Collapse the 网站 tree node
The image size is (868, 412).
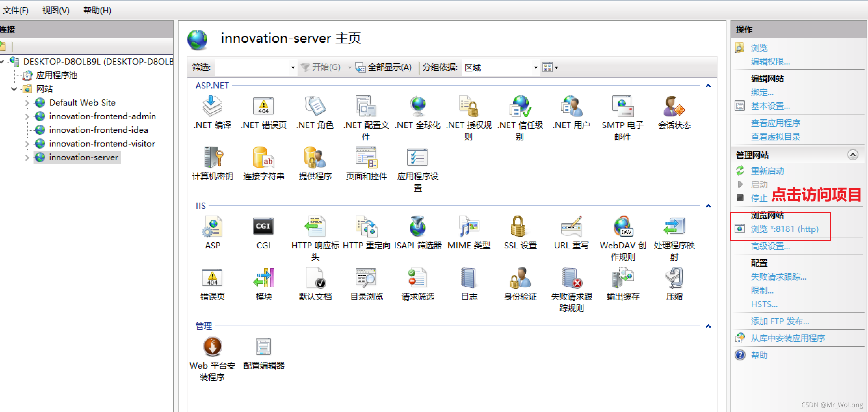click(x=14, y=89)
